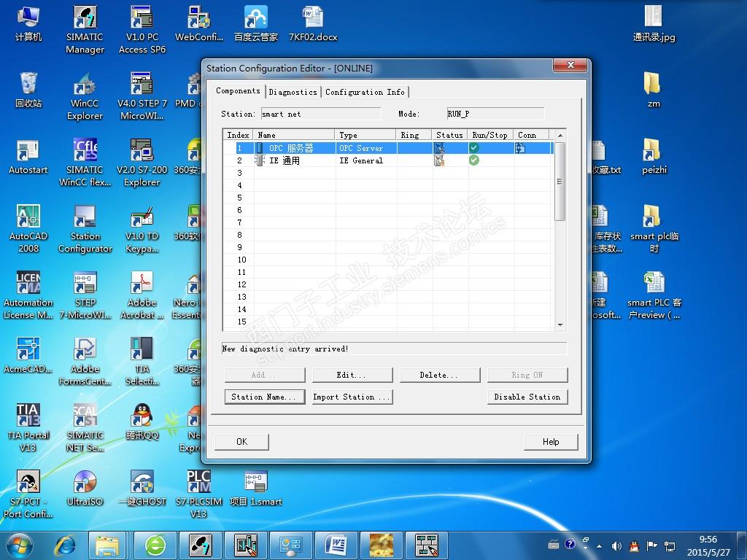Screen dimensions: 747x560
Task: Click the green Run/Stop indicator for IE General
Action: tap(474, 160)
